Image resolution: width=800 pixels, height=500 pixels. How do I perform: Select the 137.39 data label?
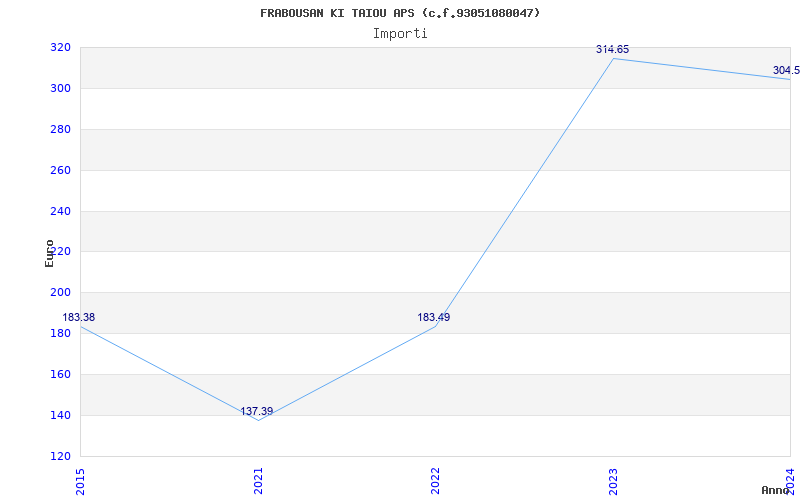pos(257,411)
